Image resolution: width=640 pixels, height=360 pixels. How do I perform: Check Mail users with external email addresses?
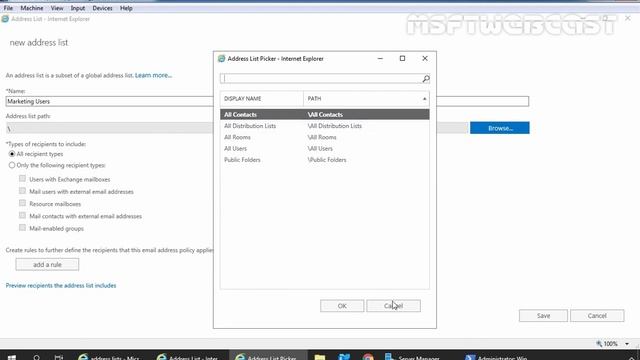click(22, 191)
